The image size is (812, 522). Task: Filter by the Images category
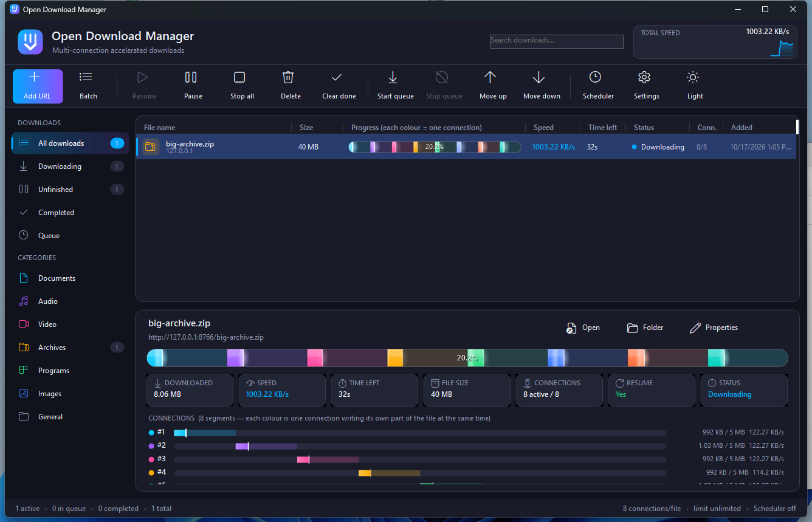[70, 394]
